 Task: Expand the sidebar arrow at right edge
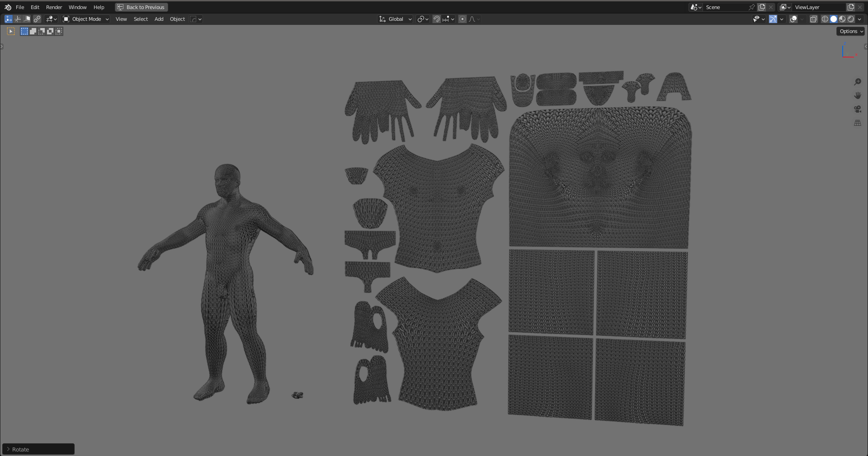pyautogui.click(x=866, y=46)
